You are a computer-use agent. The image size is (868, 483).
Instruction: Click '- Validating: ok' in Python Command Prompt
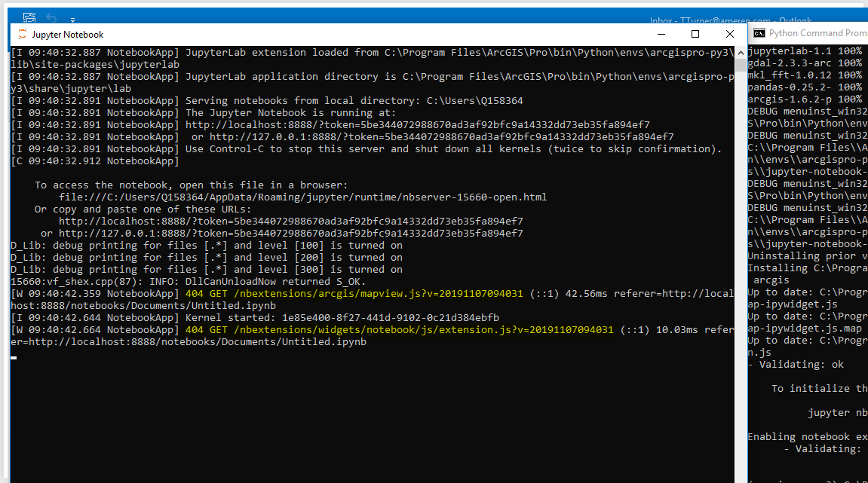[x=796, y=365]
